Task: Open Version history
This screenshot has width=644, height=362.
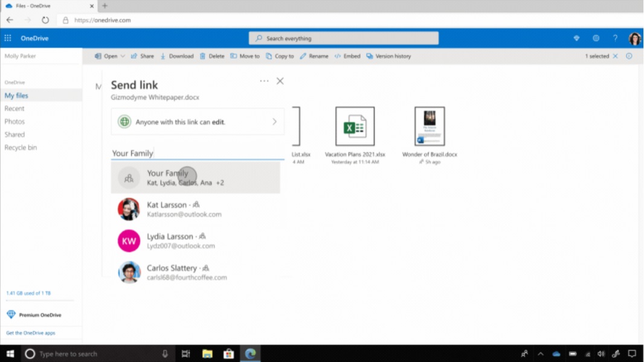Action: 388,56
